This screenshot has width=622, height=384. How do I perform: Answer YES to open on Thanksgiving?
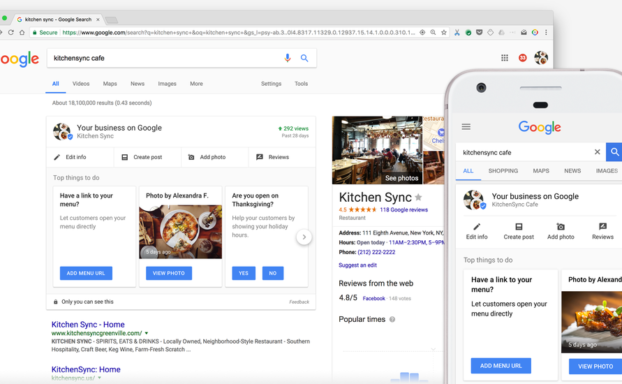pos(244,273)
